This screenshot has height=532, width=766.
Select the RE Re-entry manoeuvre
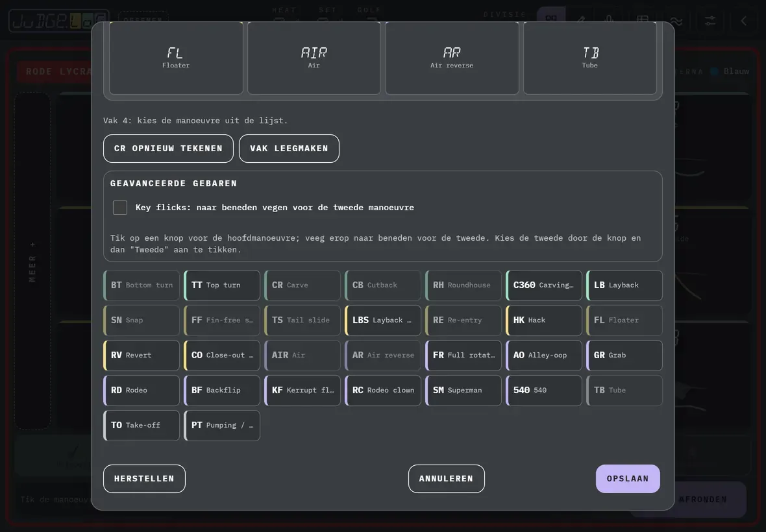click(x=463, y=320)
